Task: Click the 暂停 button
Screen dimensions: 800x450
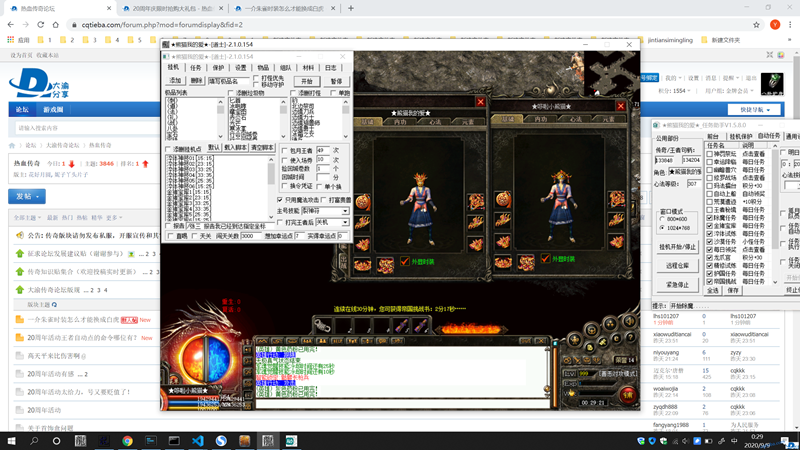Action: click(336, 81)
